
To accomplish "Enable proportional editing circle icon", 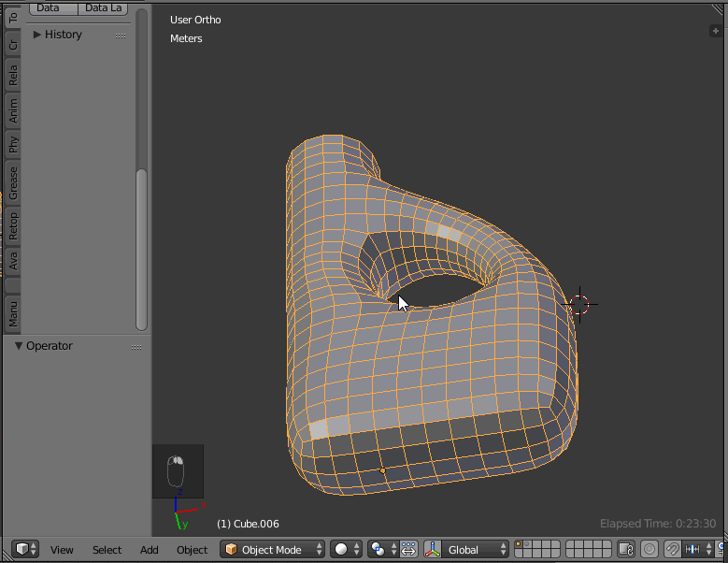I will pyautogui.click(x=649, y=550).
